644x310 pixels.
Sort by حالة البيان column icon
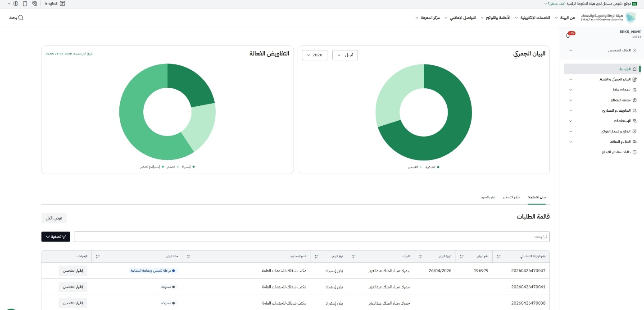[98, 257]
